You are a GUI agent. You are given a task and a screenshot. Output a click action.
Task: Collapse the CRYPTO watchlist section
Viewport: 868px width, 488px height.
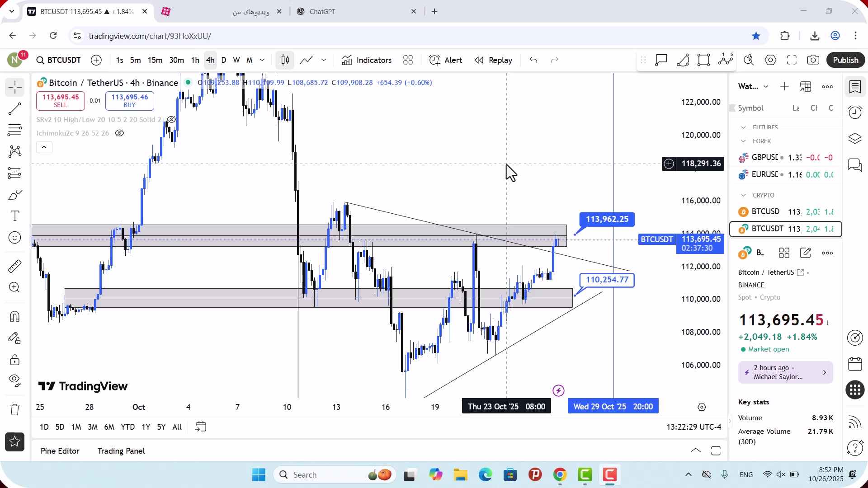pyautogui.click(x=743, y=195)
